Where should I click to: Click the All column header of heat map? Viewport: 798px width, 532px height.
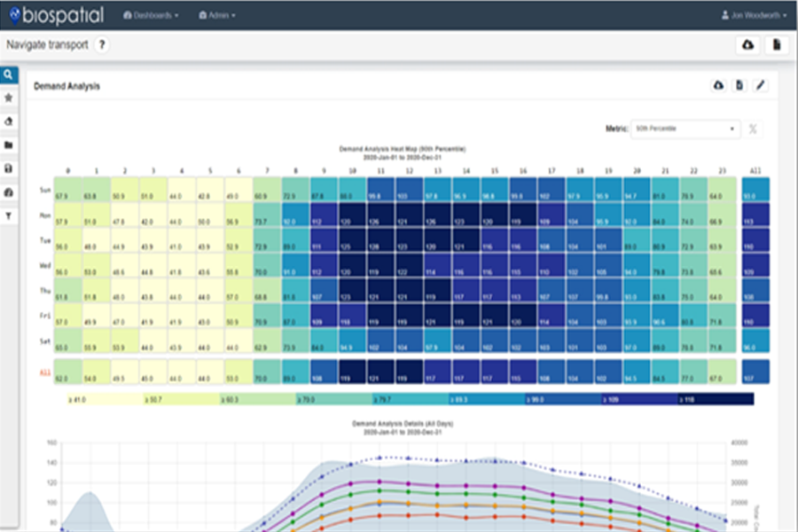point(755,170)
